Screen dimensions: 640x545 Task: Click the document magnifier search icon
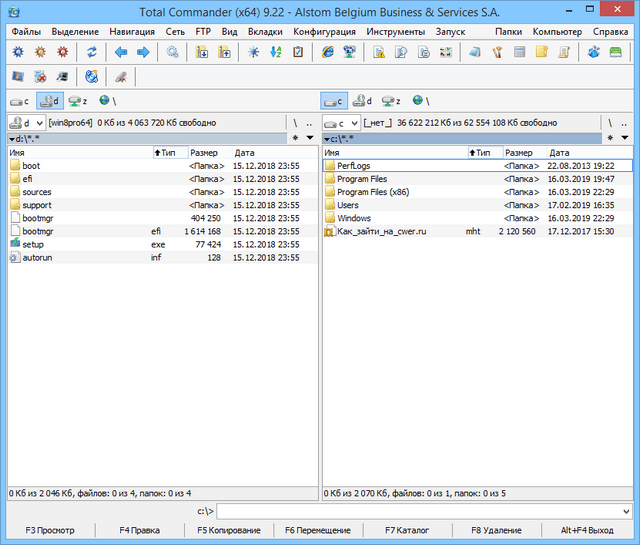[401, 52]
